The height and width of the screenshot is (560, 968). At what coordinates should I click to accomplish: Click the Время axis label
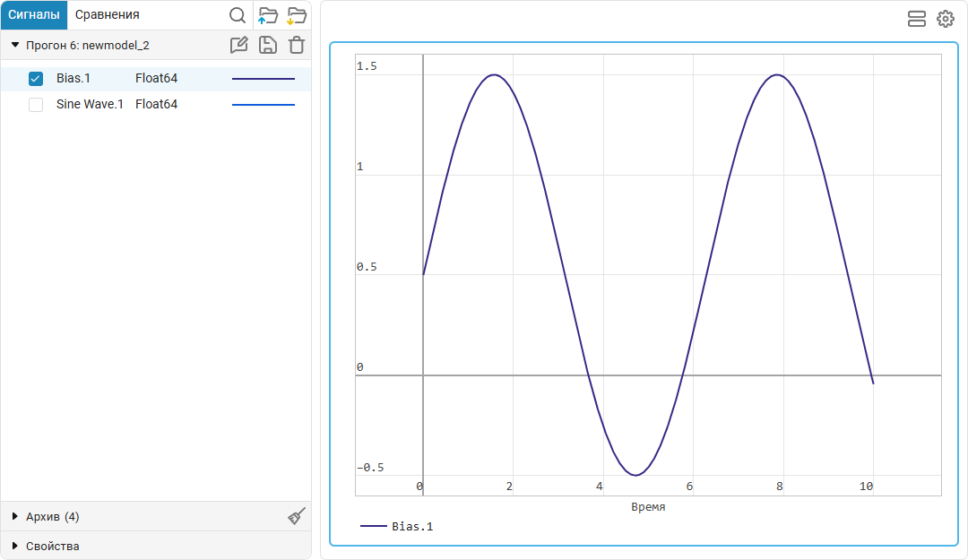click(x=648, y=507)
